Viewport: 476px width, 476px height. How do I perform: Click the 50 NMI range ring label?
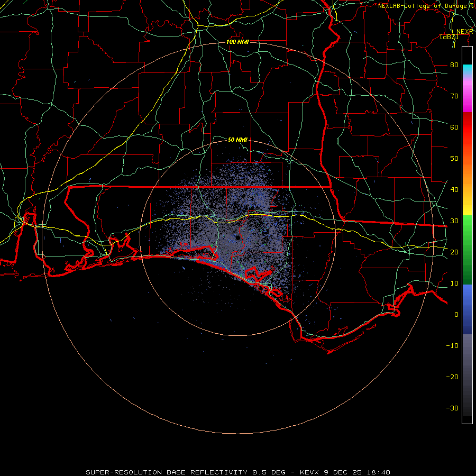[237, 140]
